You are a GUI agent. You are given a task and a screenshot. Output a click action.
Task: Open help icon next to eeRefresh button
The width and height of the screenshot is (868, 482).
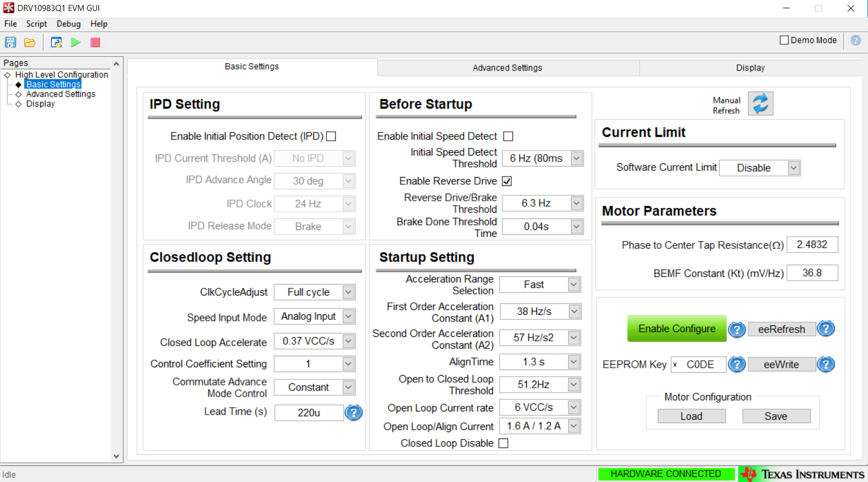click(826, 329)
